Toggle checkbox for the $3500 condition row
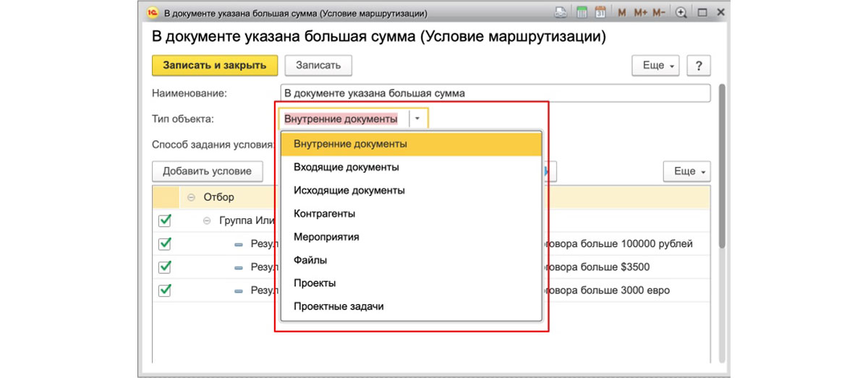Viewport: 868px width, 378px height. tap(165, 267)
